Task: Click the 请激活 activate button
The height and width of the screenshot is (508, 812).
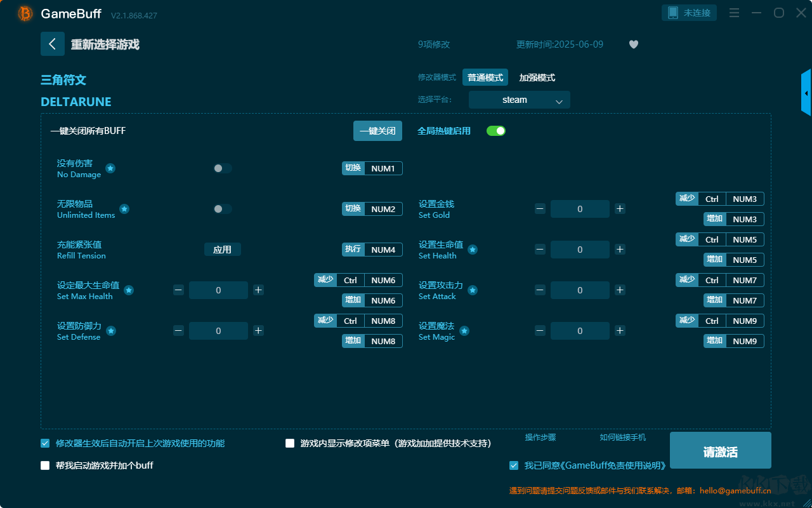Action: tap(721, 450)
